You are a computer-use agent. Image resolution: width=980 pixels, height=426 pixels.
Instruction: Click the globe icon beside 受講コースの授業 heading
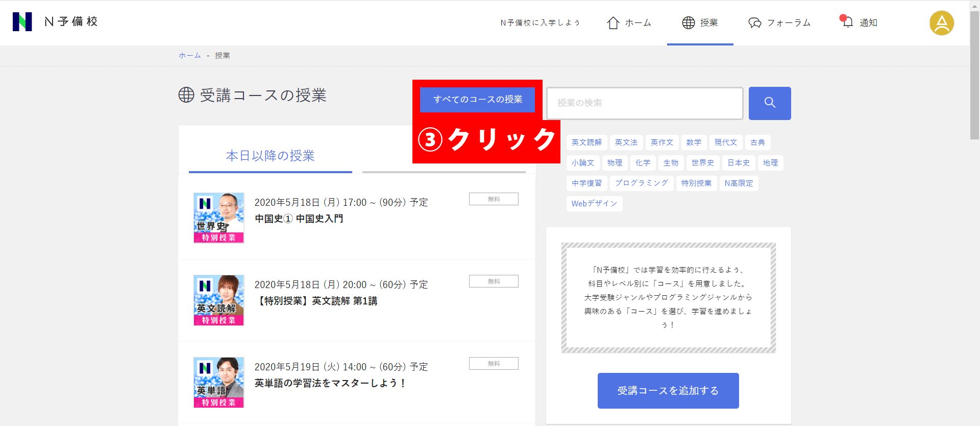[186, 95]
